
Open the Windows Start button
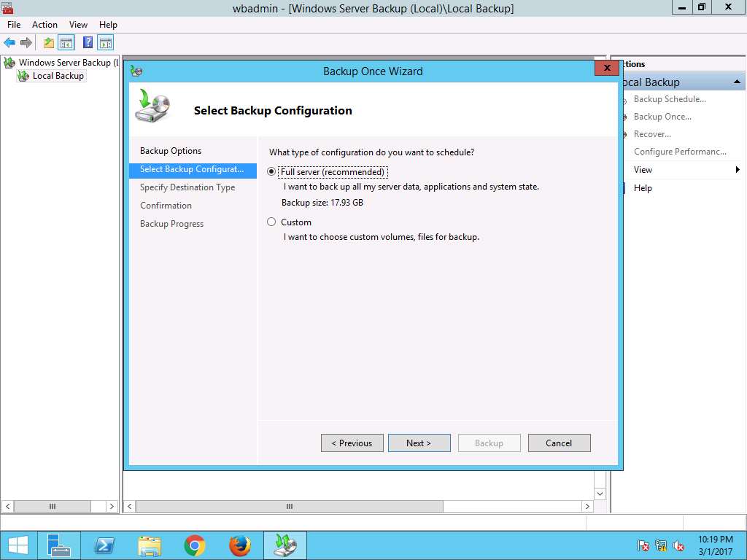click(18, 545)
